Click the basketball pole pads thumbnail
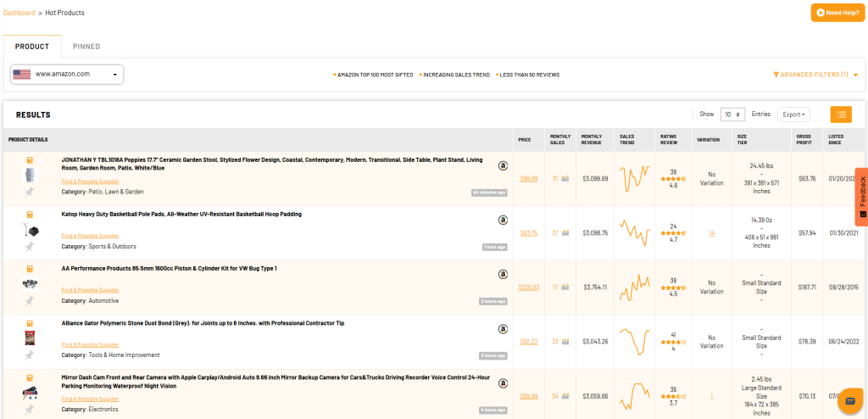This screenshot has height=419, width=868. click(x=30, y=230)
